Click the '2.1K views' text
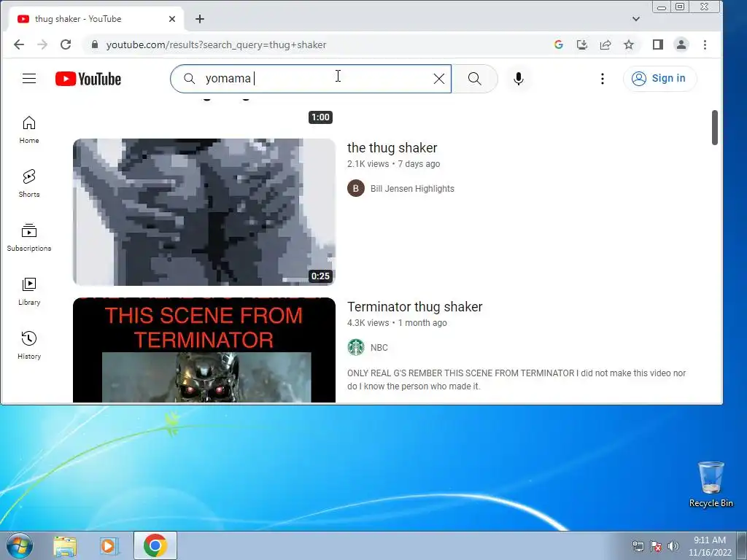The image size is (747, 560). point(368,164)
